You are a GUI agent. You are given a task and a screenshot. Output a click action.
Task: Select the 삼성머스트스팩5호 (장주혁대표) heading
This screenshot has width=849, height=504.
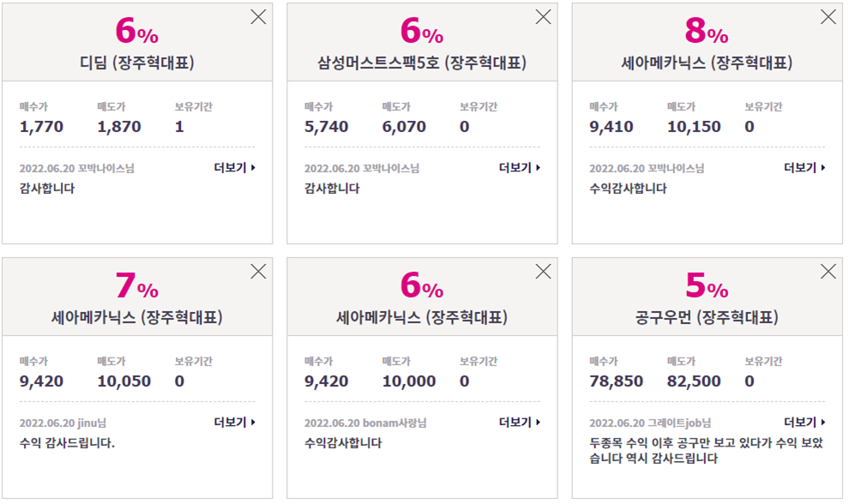422,63
